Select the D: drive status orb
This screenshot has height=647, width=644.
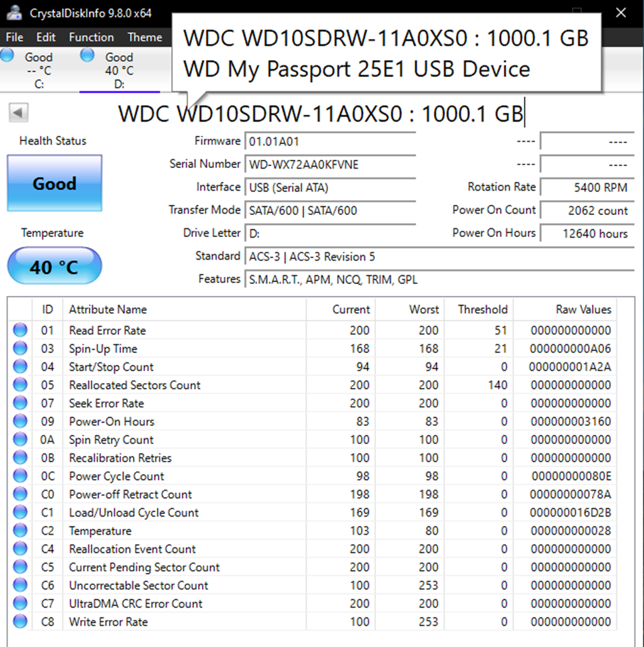87,55
